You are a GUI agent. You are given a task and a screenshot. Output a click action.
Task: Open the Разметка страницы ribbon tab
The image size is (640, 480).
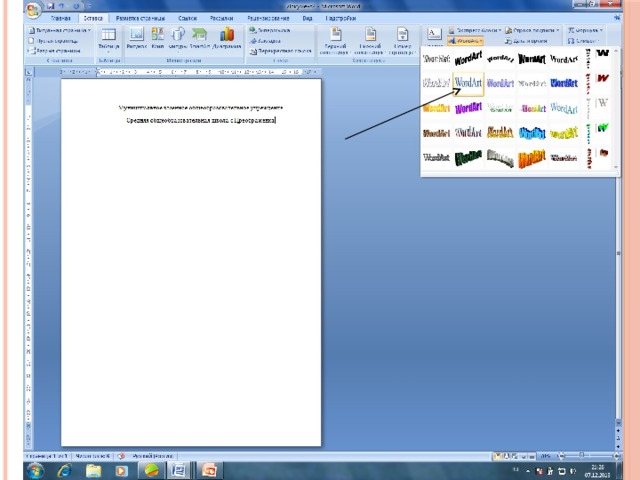140,18
